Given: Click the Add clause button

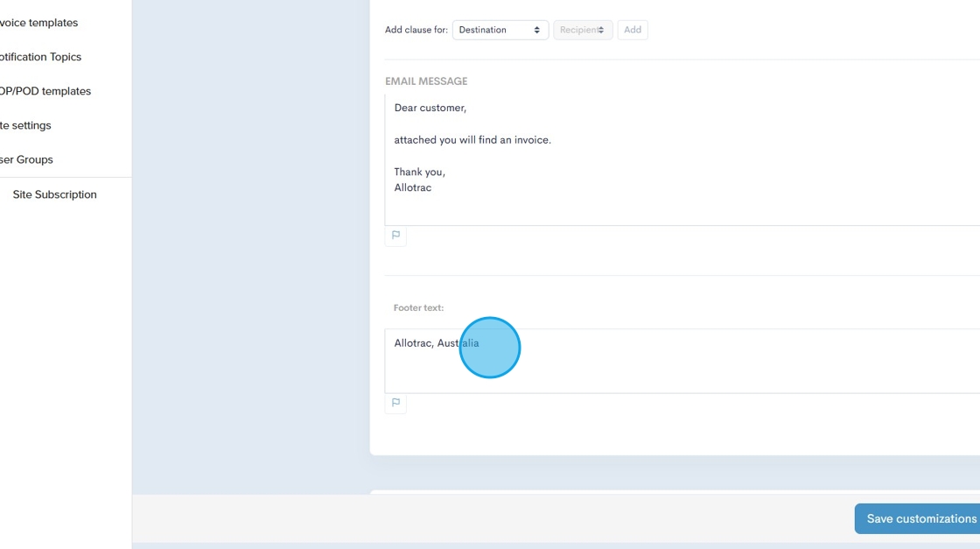Looking at the screenshot, I should (x=633, y=30).
